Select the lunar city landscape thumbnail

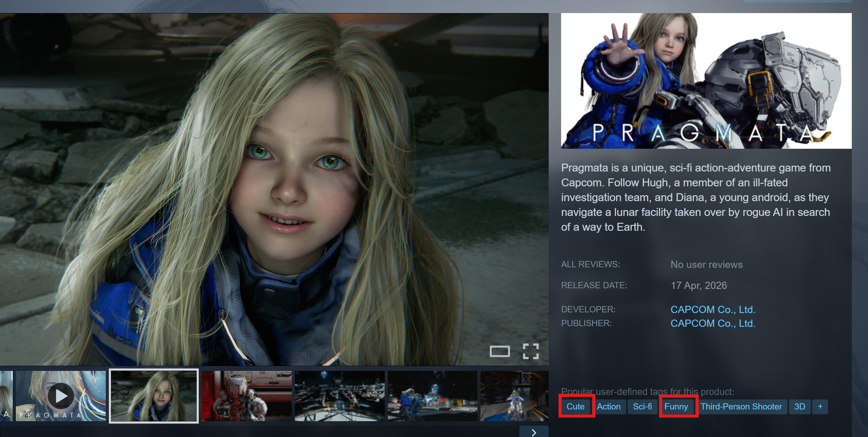click(340, 396)
